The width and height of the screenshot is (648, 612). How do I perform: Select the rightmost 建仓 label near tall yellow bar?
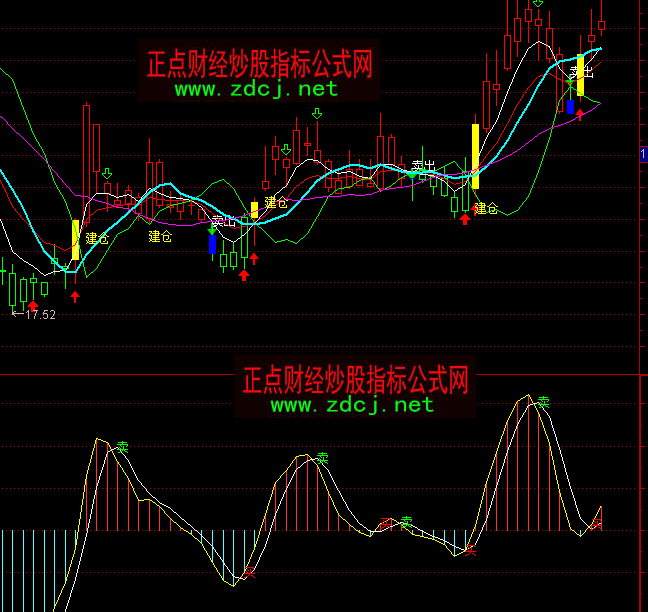pyautogui.click(x=486, y=208)
